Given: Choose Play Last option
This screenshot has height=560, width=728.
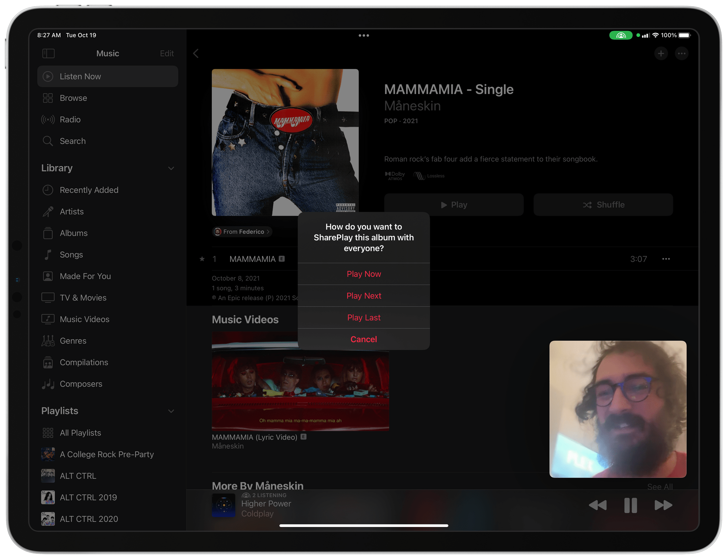Looking at the screenshot, I should coord(364,317).
